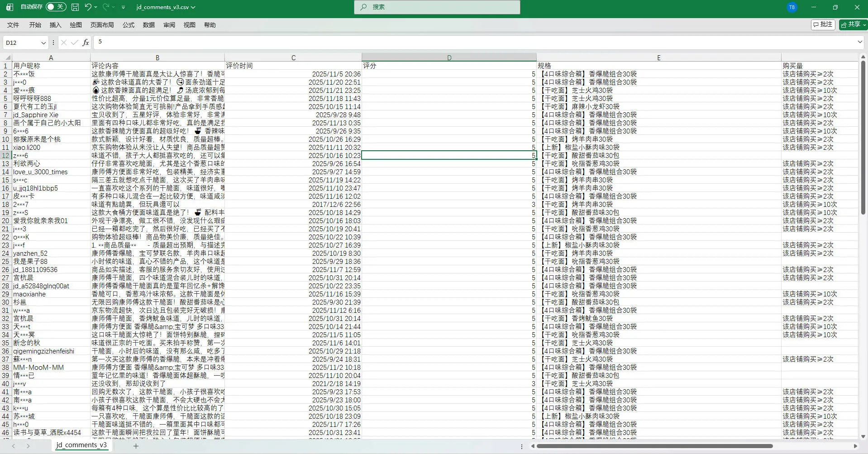This screenshot has height=454, width=868.
Task: Click in the 搜索 search box
Action: coord(437,7)
